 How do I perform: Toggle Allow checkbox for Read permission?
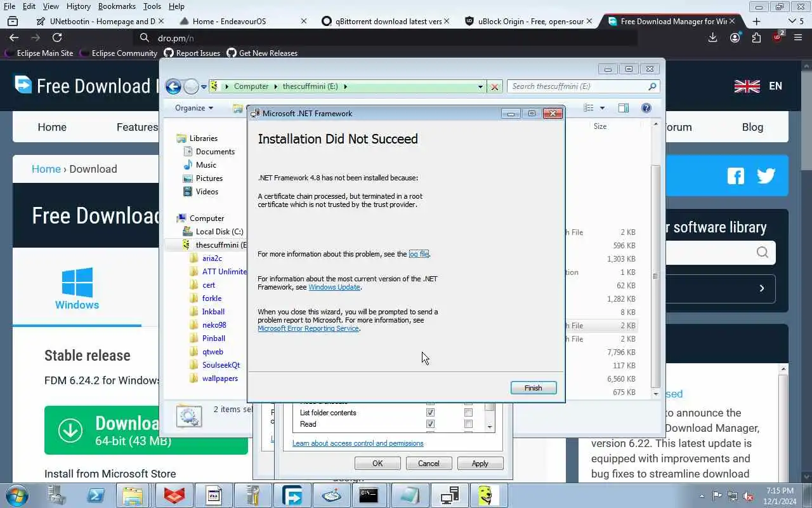tap(431, 424)
